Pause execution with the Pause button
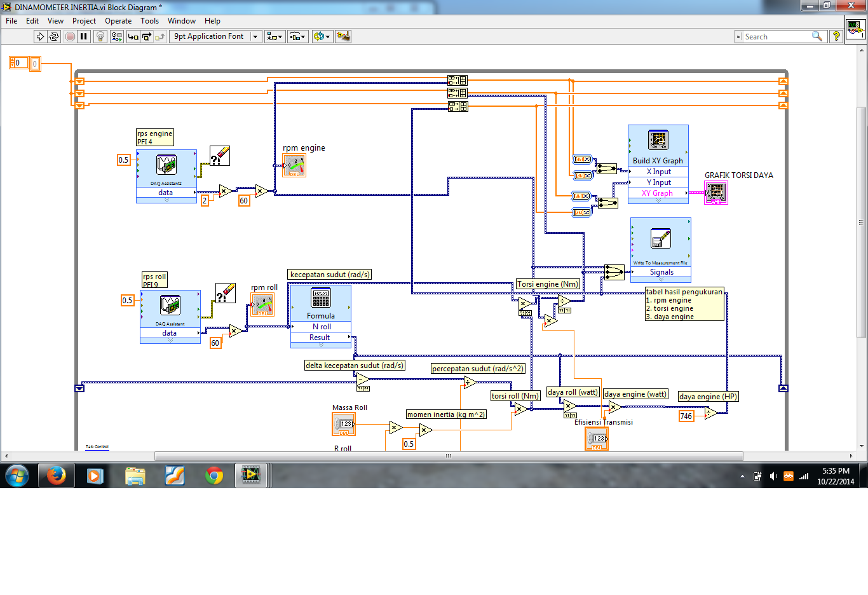 84,37
